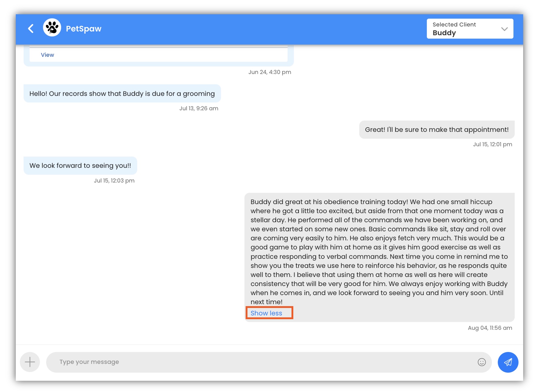Click the PetSpaw title text
The width and height of the screenshot is (535, 392).
tap(83, 29)
